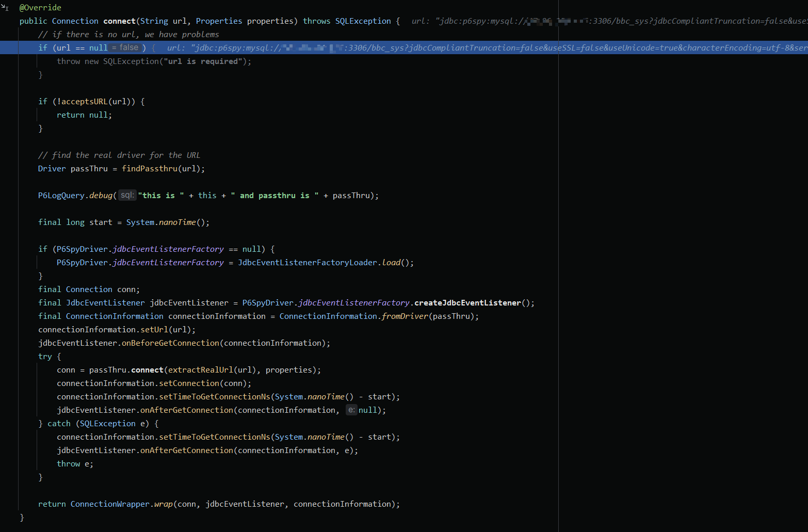The image size is (808, 532).
Task: Click the 'sql:' parameter name hint
Action: [x=127, y=195]
